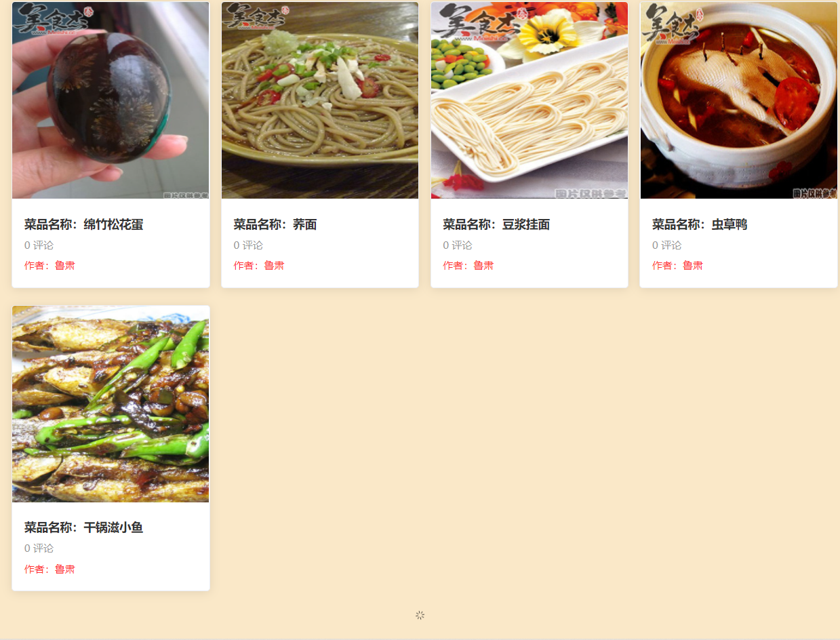Open the 干锅滋小鱼 fish dish photo
The width and height of the screenshot is (840, 640).
point(111,404)
